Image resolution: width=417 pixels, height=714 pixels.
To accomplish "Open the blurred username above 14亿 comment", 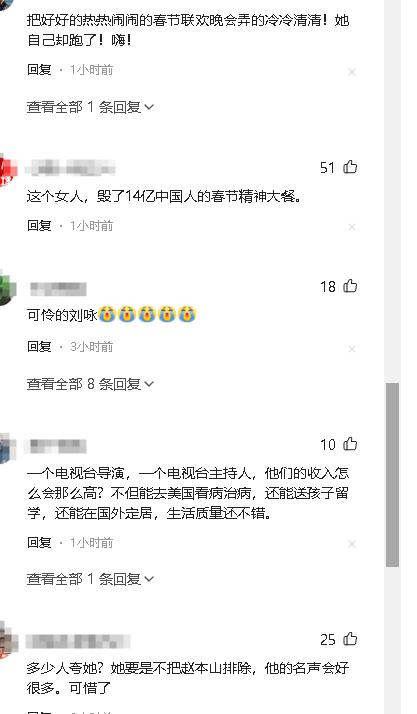I will tap(71, 169).
